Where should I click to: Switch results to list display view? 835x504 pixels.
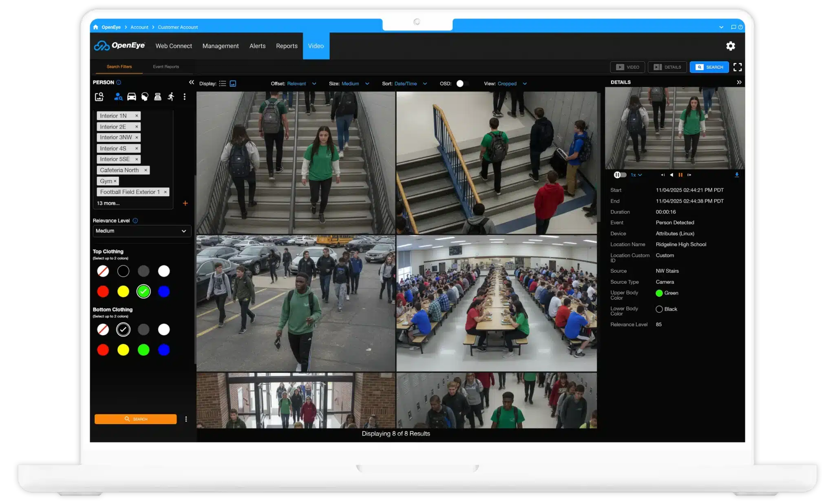tap(223, 83)
